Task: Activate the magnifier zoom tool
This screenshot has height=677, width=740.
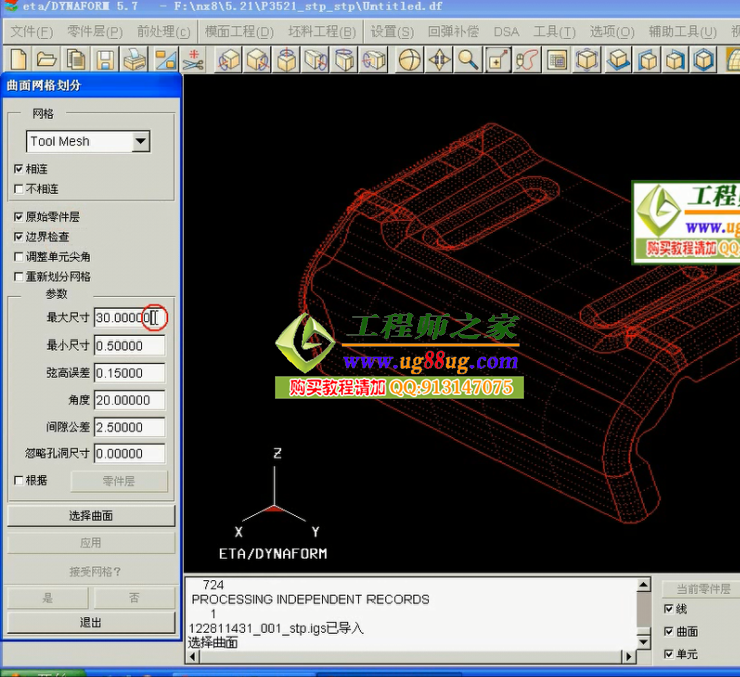Action: coord(468,60)
